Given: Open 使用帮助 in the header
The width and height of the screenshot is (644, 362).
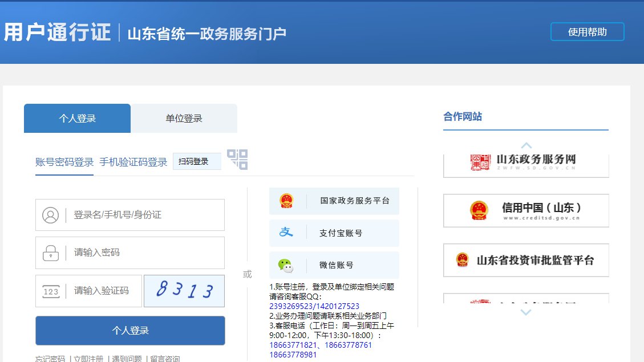Looking at the screenshot, I should pyautogui.click(x=587, y=32).
